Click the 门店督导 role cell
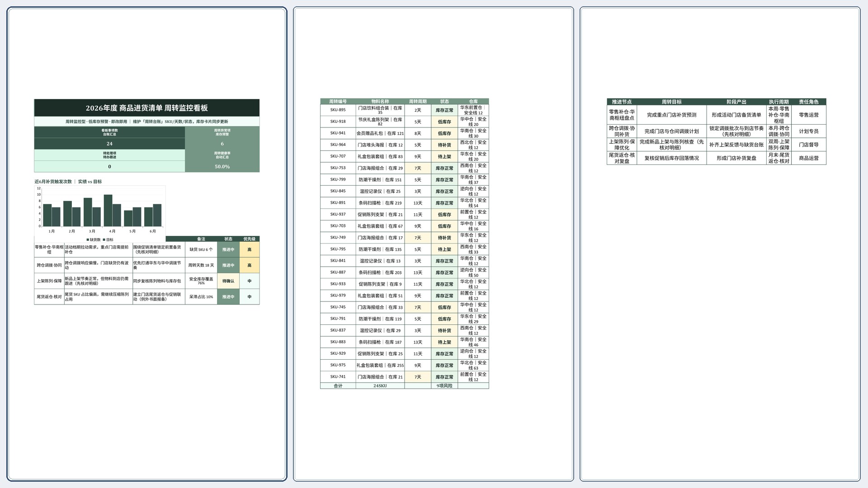Viewport: 868px width, 488px height. tap(809, 145)
